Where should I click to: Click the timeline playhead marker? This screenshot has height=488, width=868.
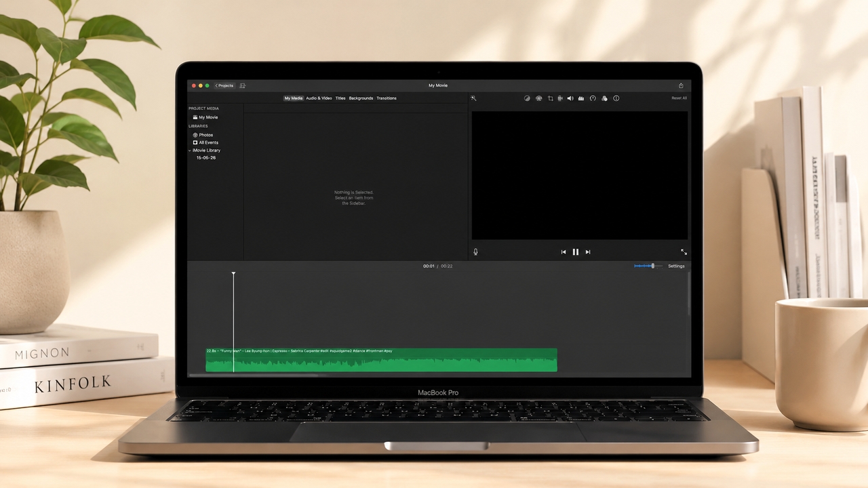pos(233,274)
